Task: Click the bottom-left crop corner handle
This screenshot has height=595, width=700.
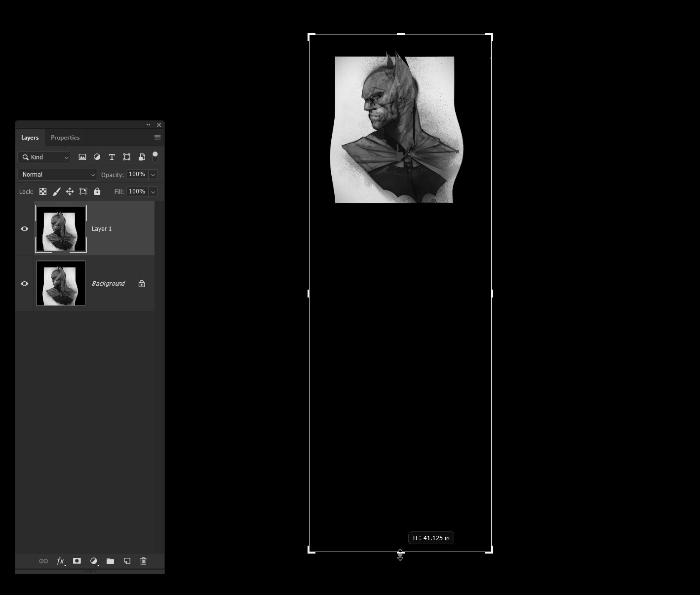Action: (x=311, y=550)
